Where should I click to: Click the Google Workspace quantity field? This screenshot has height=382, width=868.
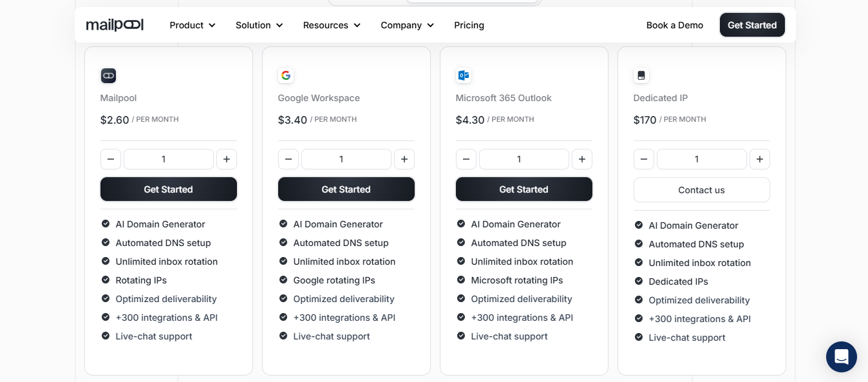pyautogui.click(x=346, y=159)
